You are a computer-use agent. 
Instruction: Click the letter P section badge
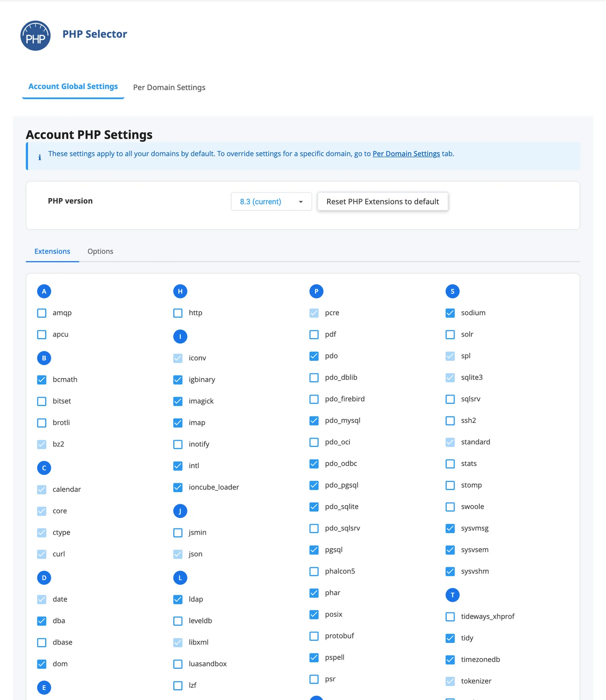[316, 292]
